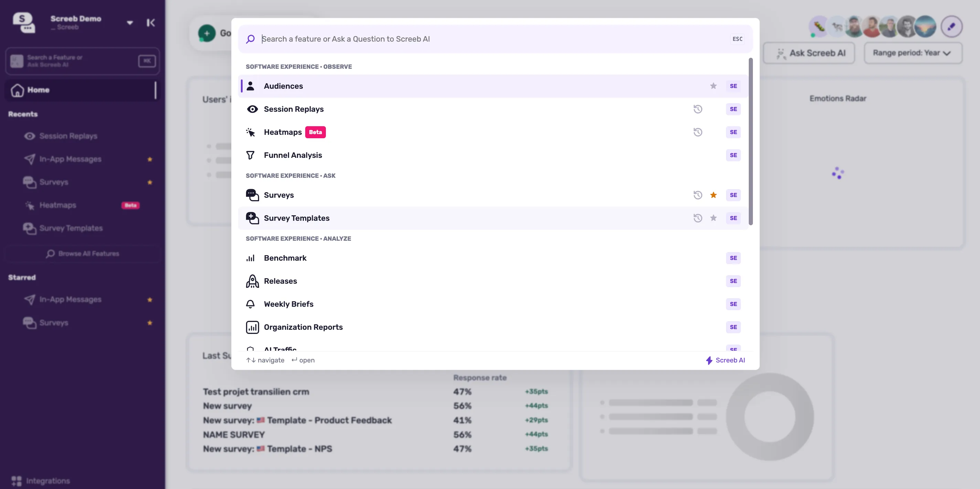Screen dimensions: 980x489
Task: Click the recent history icon on Heatmaps row
Action: point(698,132)
